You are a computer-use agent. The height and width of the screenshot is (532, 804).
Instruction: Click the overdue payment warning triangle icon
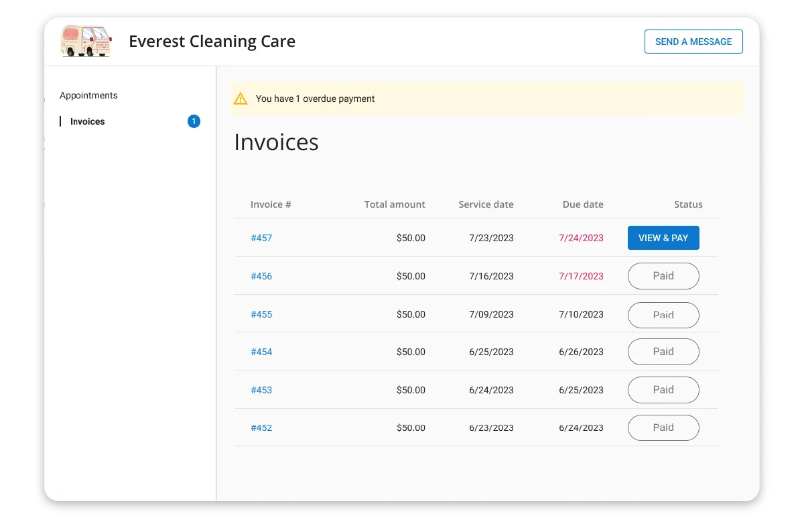(x=241, y=98)
